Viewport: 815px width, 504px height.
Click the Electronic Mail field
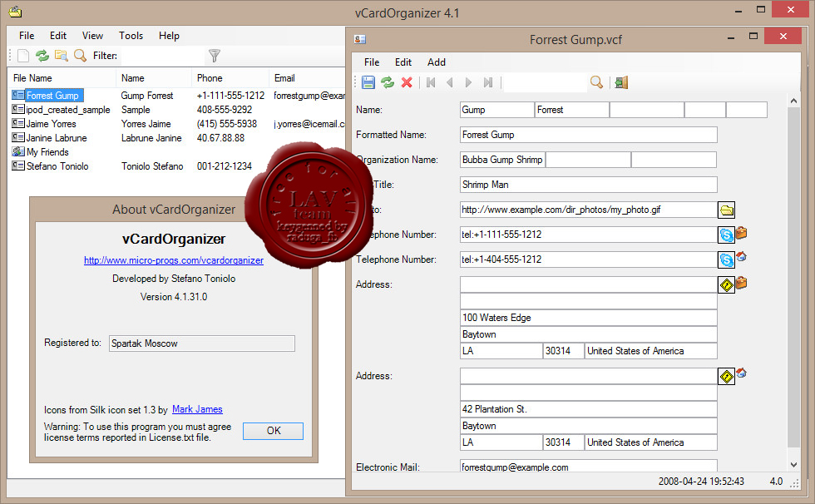point(589,466)
